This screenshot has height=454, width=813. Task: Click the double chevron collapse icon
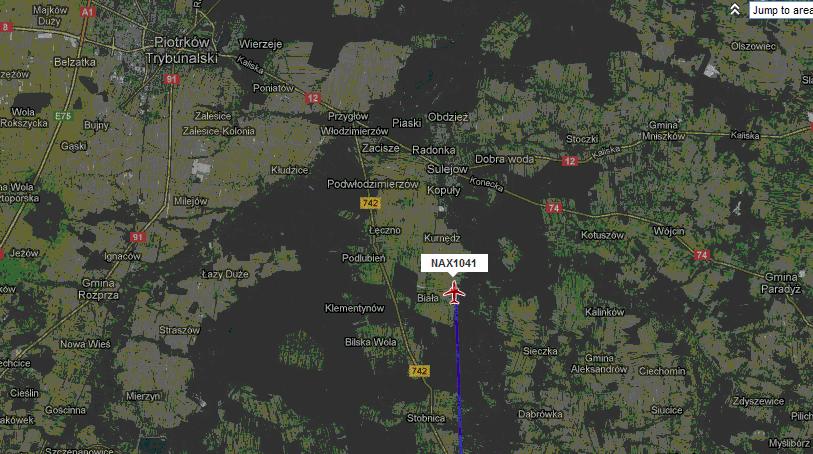tap(735, 9)
